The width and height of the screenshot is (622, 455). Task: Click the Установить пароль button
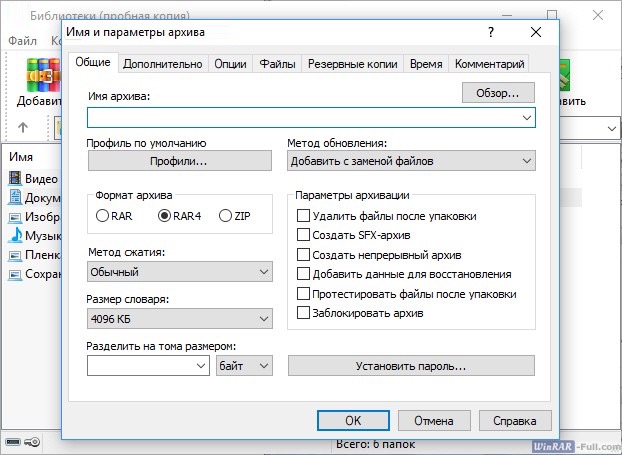point(411,366)
